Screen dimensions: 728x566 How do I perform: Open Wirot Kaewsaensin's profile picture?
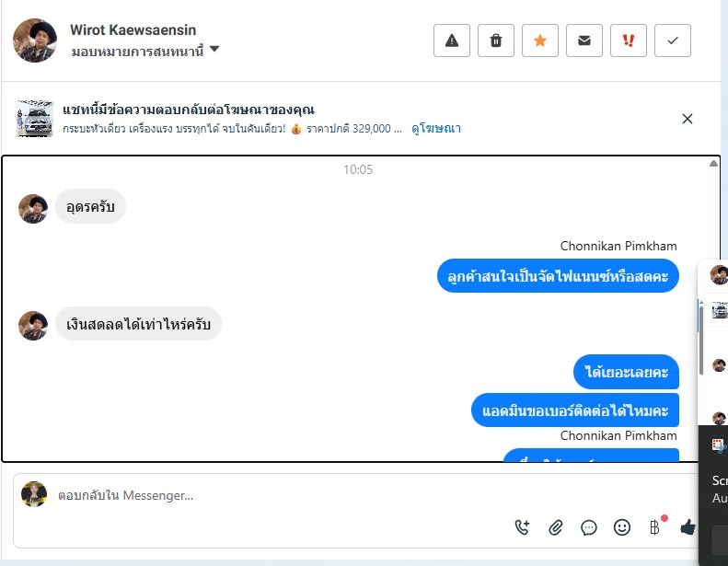(x=35, y=40)
